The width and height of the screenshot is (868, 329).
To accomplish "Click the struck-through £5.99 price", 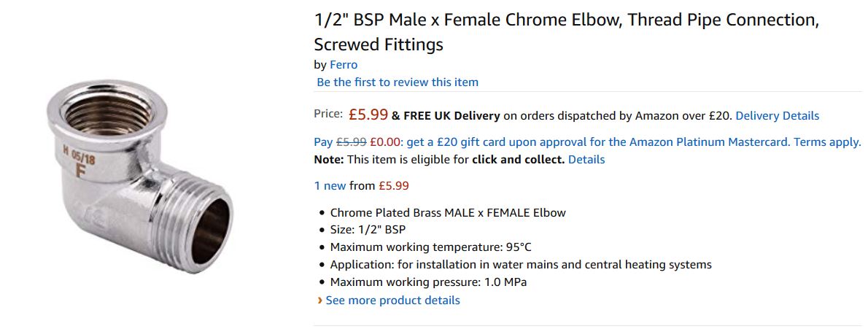I will (x=351, y=142).
